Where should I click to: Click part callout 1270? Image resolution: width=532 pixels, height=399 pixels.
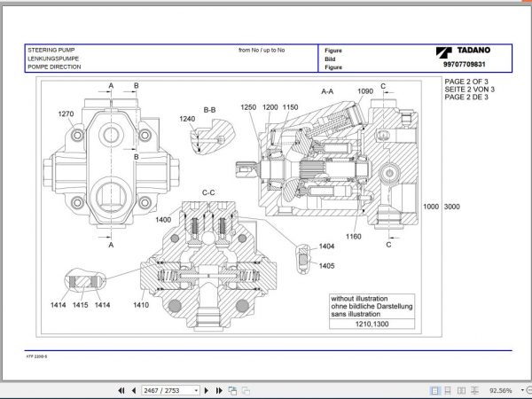click(x=66, y=114)
